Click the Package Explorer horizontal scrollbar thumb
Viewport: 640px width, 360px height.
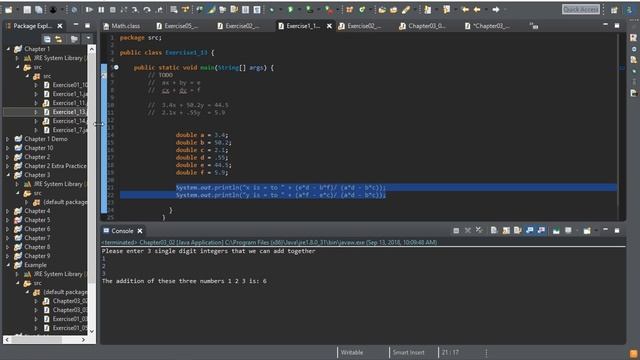(37, 340)
